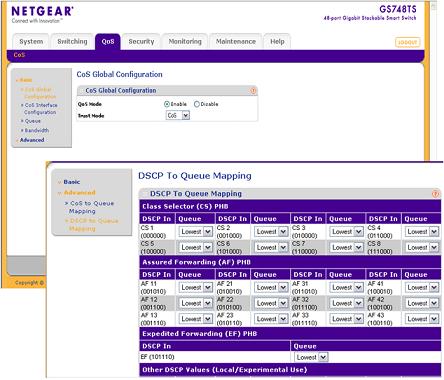
Task: Open Queue dropdown for CS 2 (001000)
Action: pyautogui.click(x=271, y=232)
